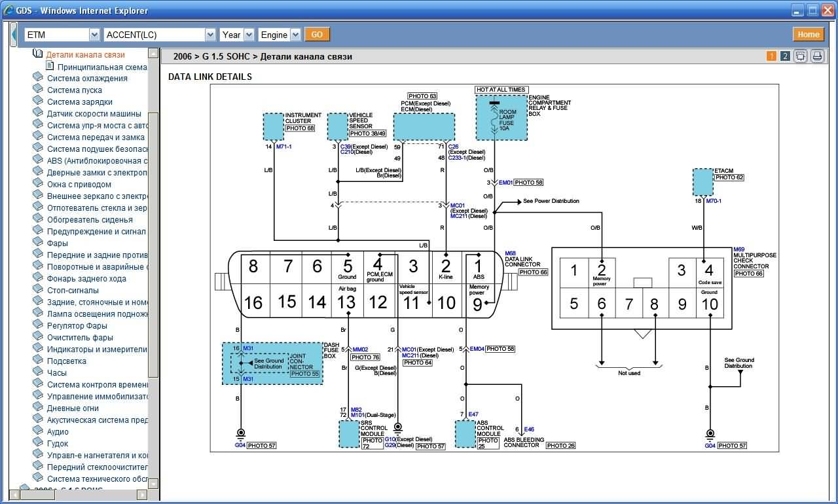Screen dimensions: 838x504
Task: Click the book icon beside Подсветка
Action: pyautogui.click(x=38, y=361)
